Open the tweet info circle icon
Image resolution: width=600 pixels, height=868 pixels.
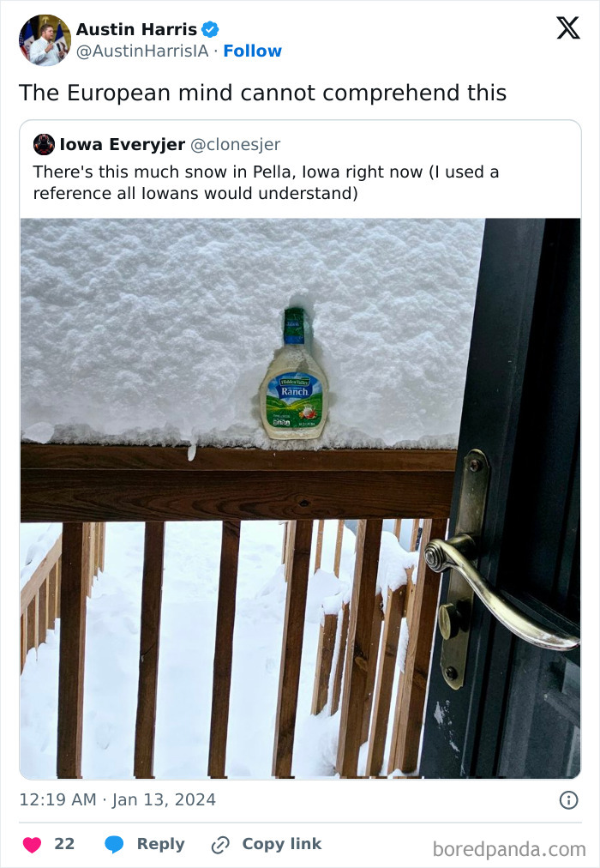tap(568, 800)
